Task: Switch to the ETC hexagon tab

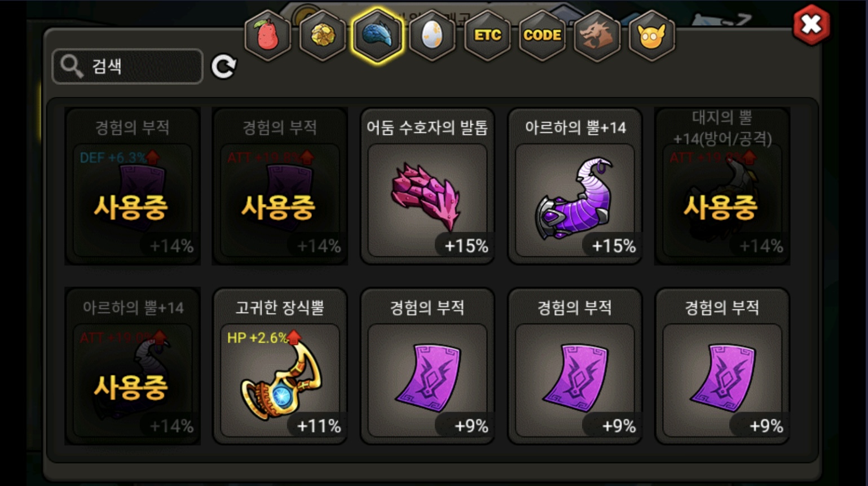Action: [x=487, y=36]
